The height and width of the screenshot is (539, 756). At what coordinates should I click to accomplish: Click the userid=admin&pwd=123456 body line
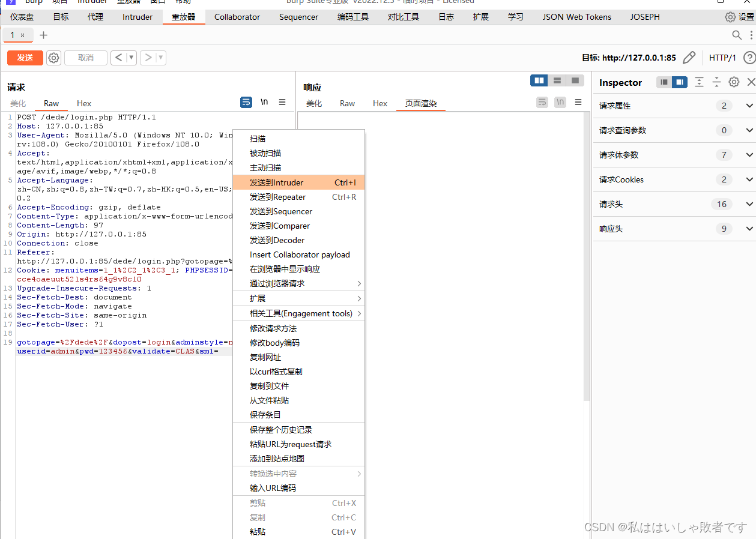coord(117,351)
